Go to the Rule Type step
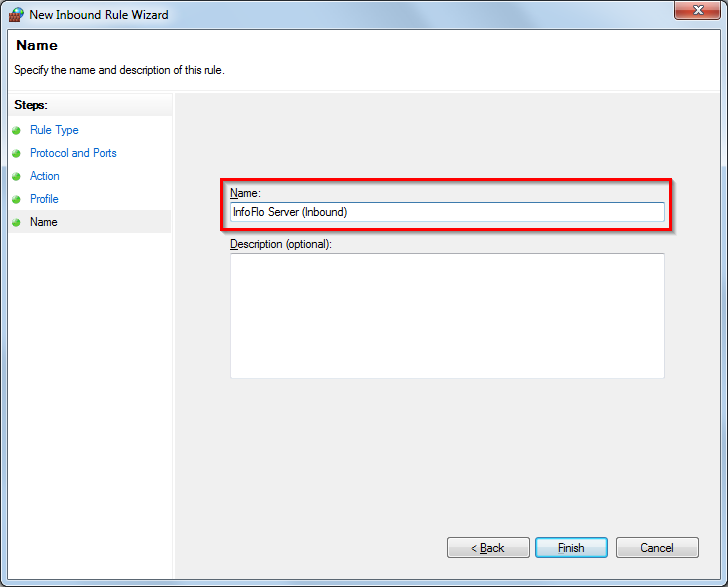 coord(54,130)
